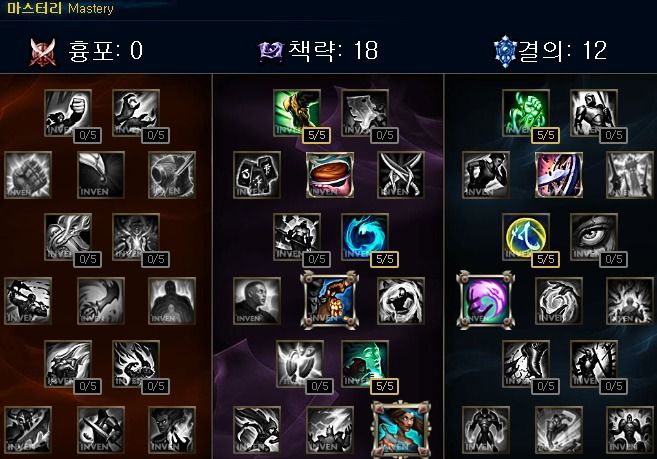657x459 pixels.
Task: Select the teal face Cunning mastery icon
Action: point(365,364)
